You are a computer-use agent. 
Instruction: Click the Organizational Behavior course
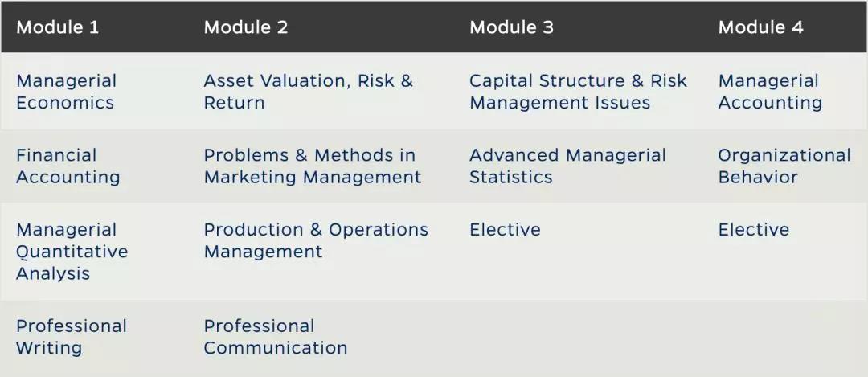click(784, 166)
